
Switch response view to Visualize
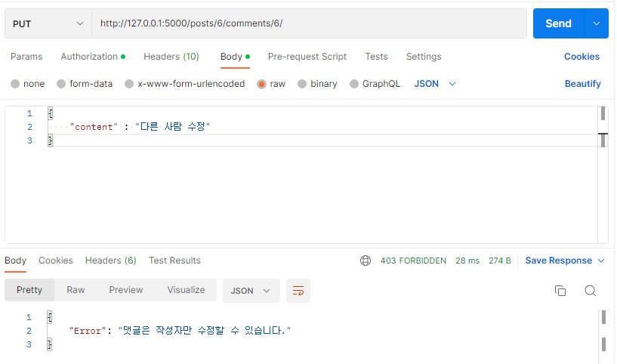point(186,290)
